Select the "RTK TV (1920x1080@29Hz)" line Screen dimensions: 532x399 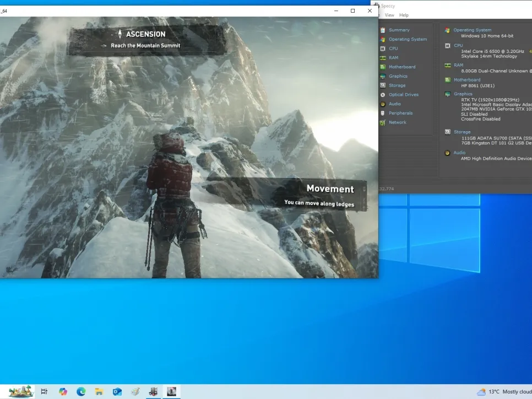click(490, 100)
